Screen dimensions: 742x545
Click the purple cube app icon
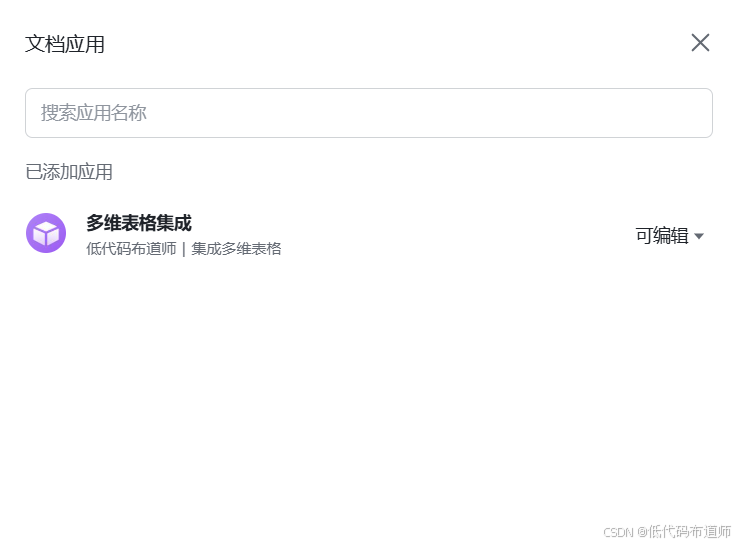[x=46, y=233]
